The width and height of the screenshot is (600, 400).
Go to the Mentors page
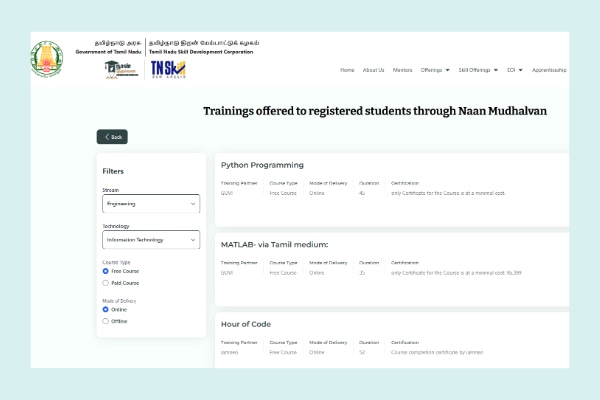click(402, 70)
